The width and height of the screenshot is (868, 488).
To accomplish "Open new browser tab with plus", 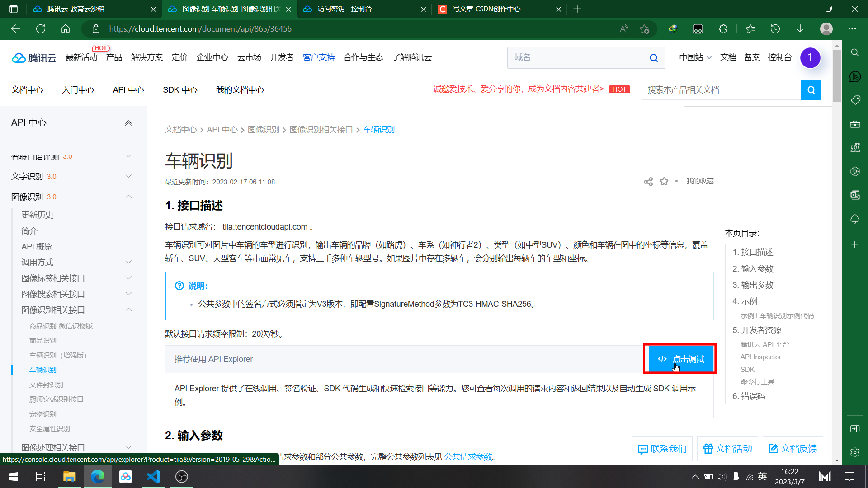I will click(x=577, y=9).
